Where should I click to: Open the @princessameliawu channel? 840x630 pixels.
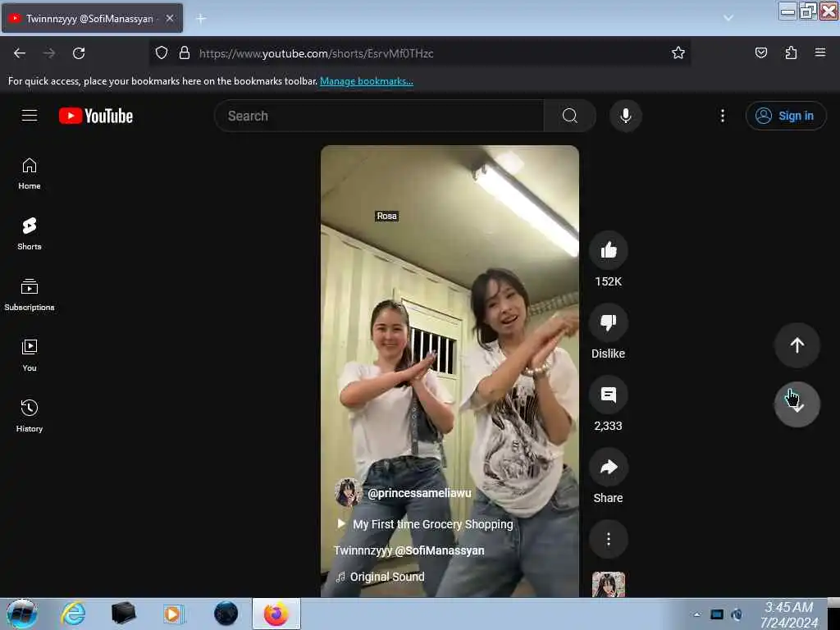(x=419, y=493)
